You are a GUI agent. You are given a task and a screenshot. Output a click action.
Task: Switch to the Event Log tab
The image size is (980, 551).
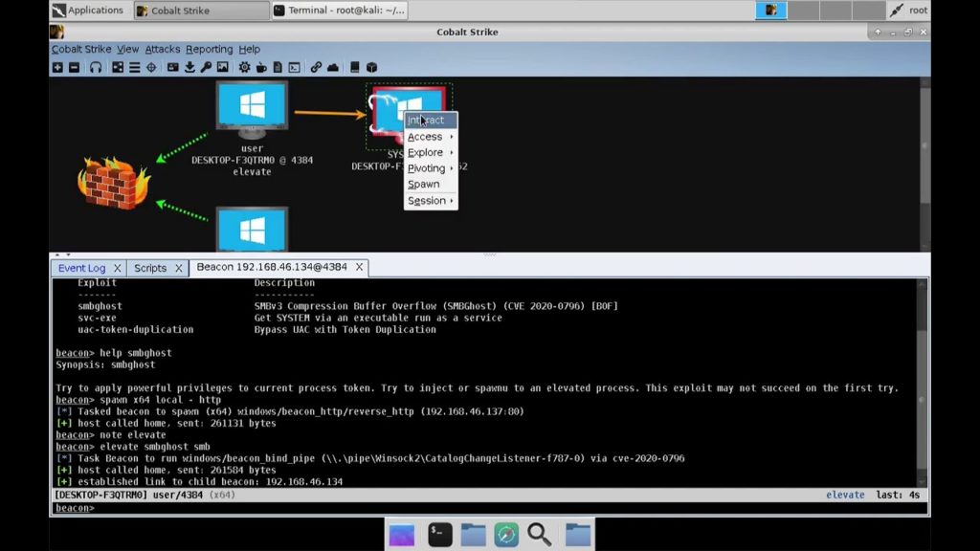(82, 268)
